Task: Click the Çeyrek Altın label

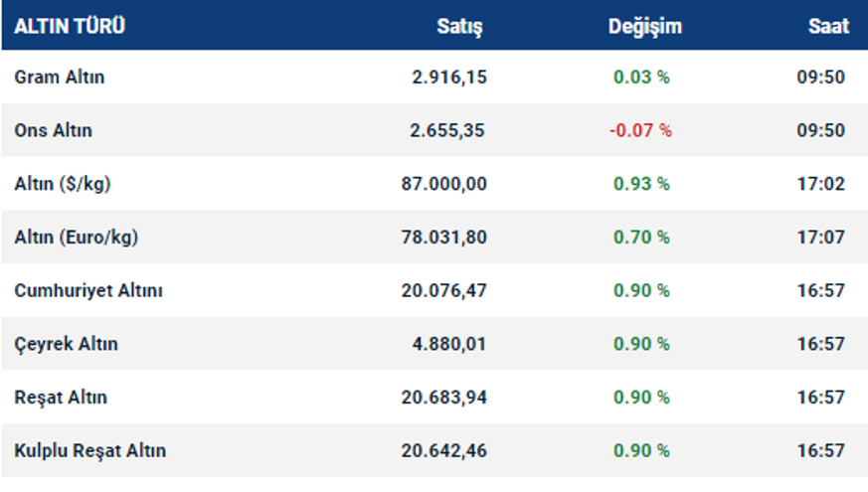Action: tap(66, 344)
